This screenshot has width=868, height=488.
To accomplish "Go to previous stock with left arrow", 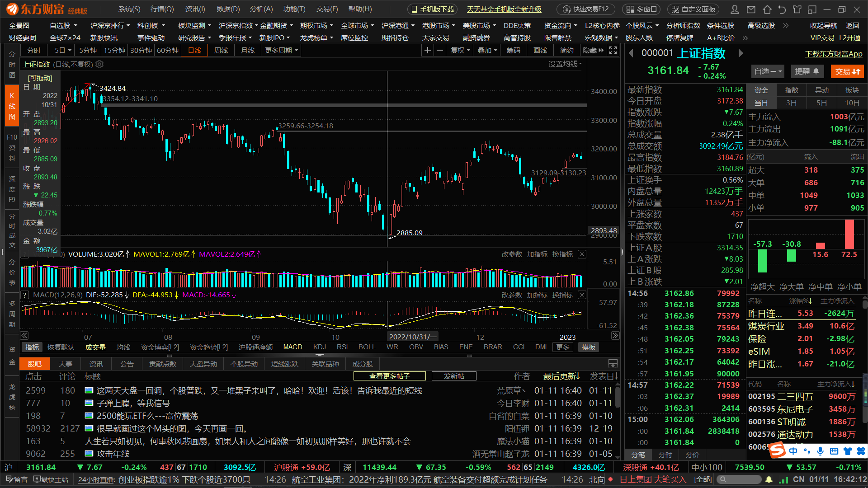I will pyautogui.click(x=631, y=53).
